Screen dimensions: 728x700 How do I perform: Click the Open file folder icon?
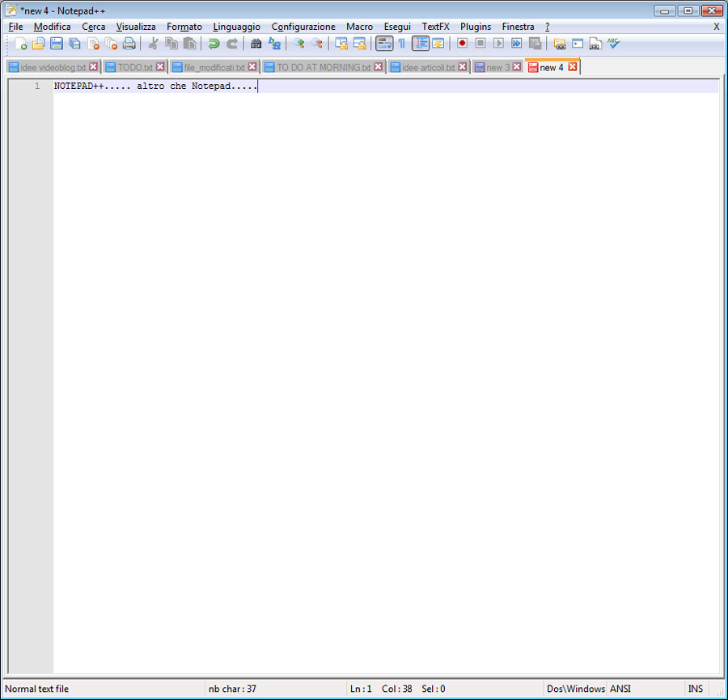pos(39,44)
